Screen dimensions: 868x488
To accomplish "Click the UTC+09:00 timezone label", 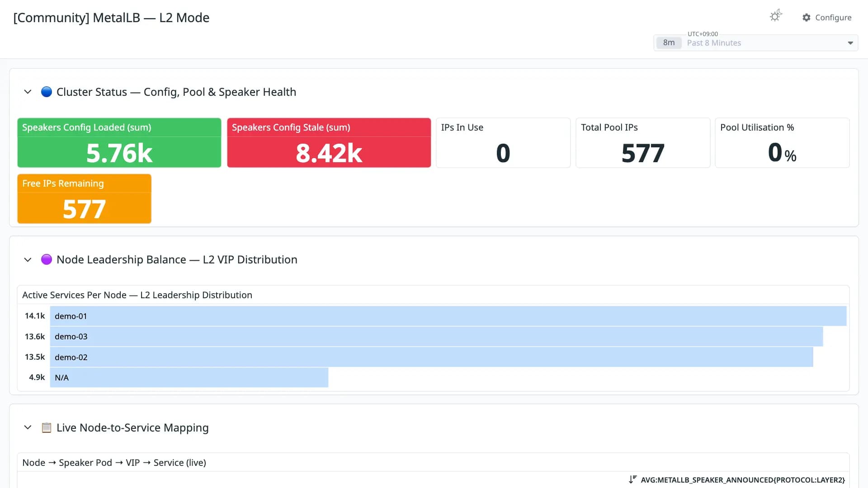I will click(x=703, y=34).
